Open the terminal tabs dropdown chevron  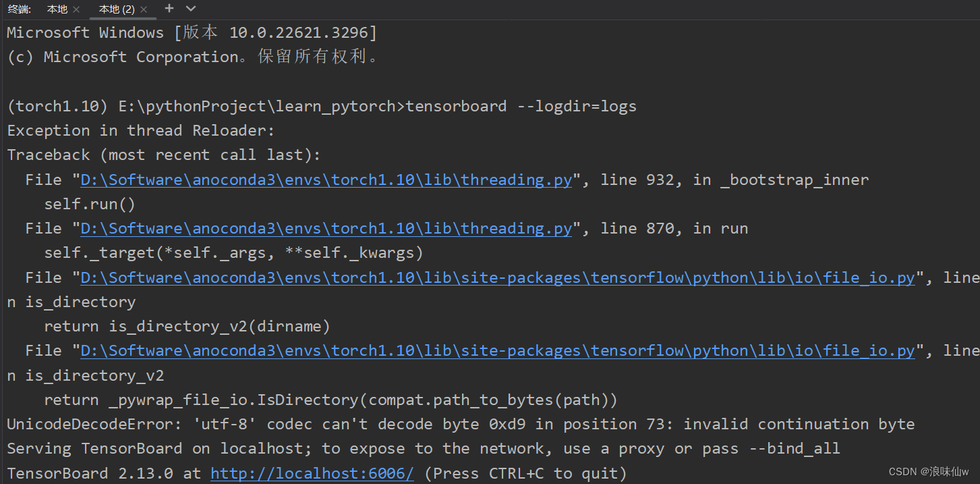pos(190,9)
